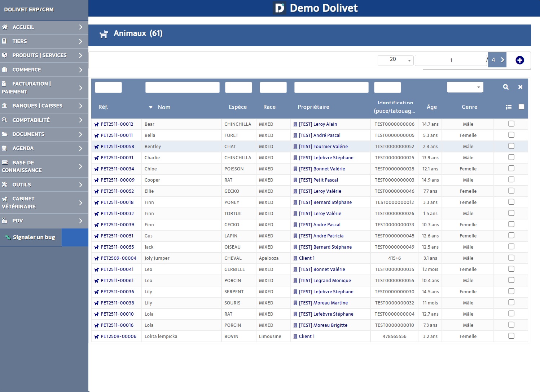Image resolution: width=540 pixels, height=392 pixels.
Task: Open the Comptabilité menu
Action: coord(44,120)
